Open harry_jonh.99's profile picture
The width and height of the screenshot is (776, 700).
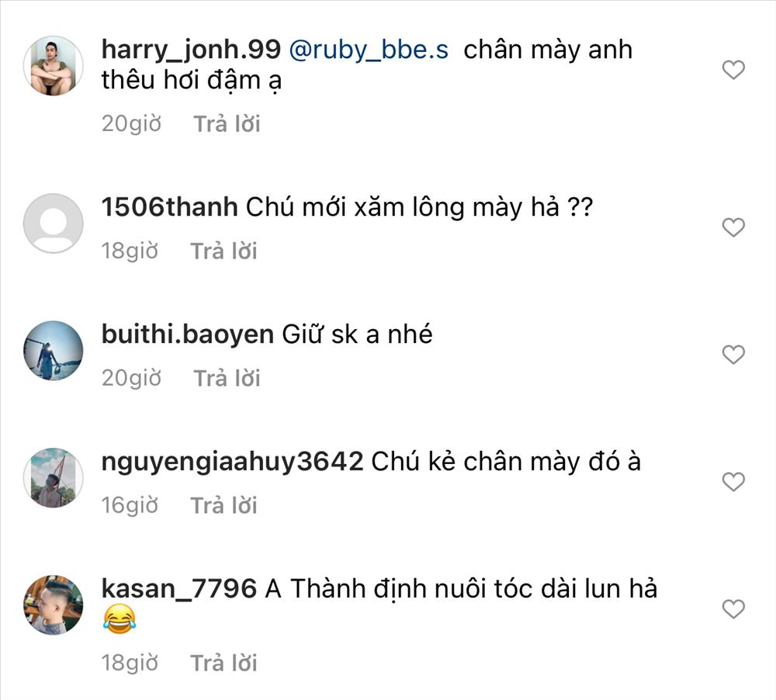point(54,65)
